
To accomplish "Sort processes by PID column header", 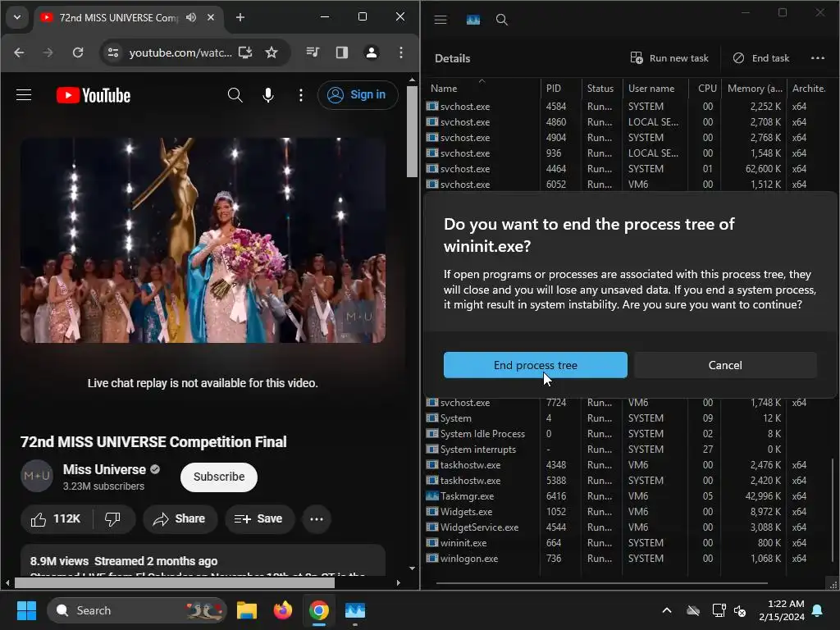I will click(560, 89).
